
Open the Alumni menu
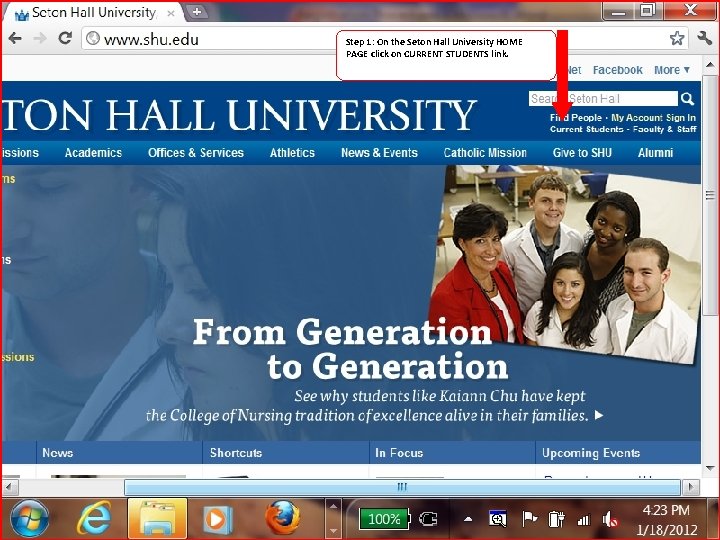655,153
